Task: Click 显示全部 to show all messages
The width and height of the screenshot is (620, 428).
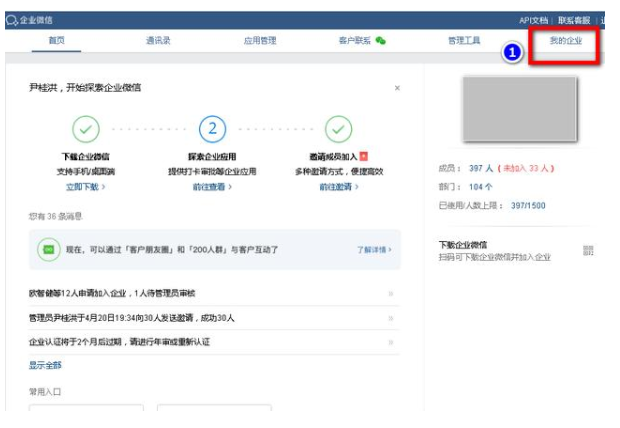Action: (45, 365)
